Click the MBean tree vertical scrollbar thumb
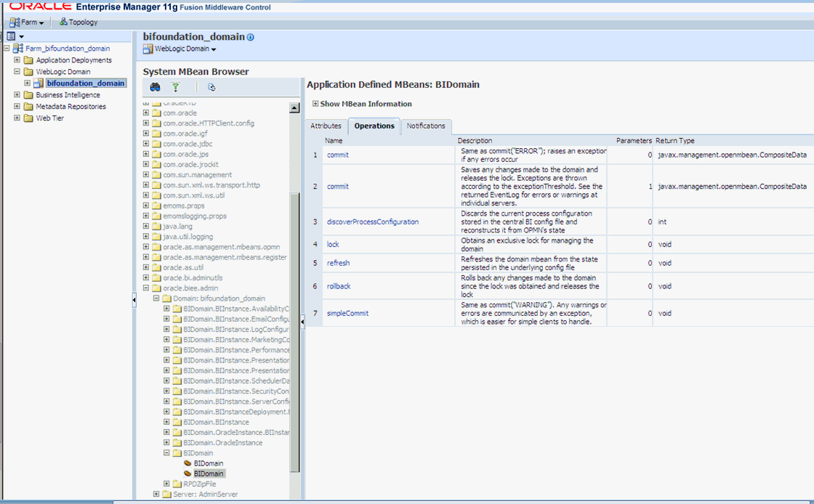This screenshot has width=814, height=504. click(x=294, y=332)
